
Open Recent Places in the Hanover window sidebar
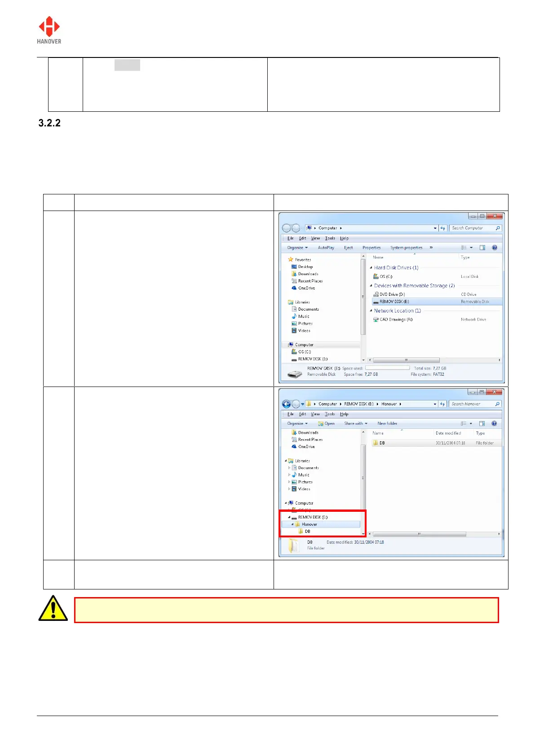(x=307, y=440)
